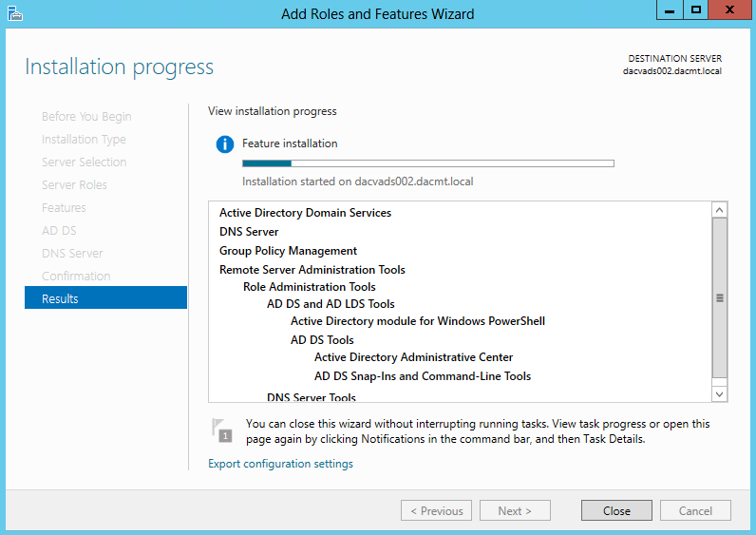Select the Features step in sidebar
Image resolution: width=756 pixels, height=535 pixels.
tap(64, 208)
